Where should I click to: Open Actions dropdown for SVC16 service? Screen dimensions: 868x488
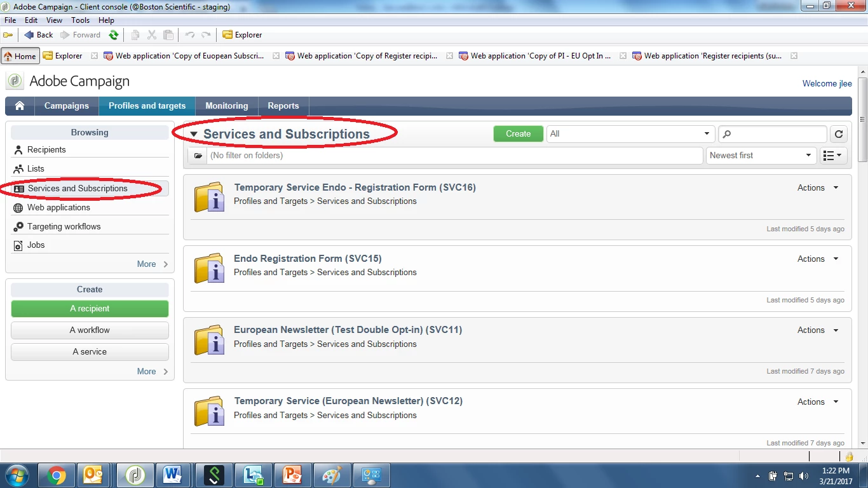(818, 188)
